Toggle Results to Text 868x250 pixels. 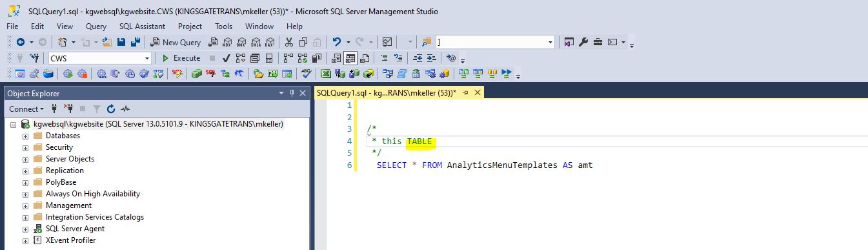(336, 58)
